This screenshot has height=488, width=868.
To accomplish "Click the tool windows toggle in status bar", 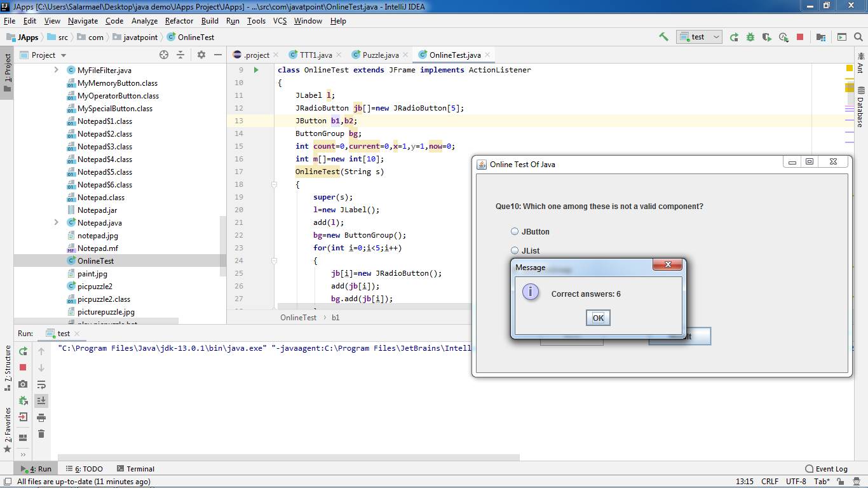I will pyautogui.click(x=7, y=482).
